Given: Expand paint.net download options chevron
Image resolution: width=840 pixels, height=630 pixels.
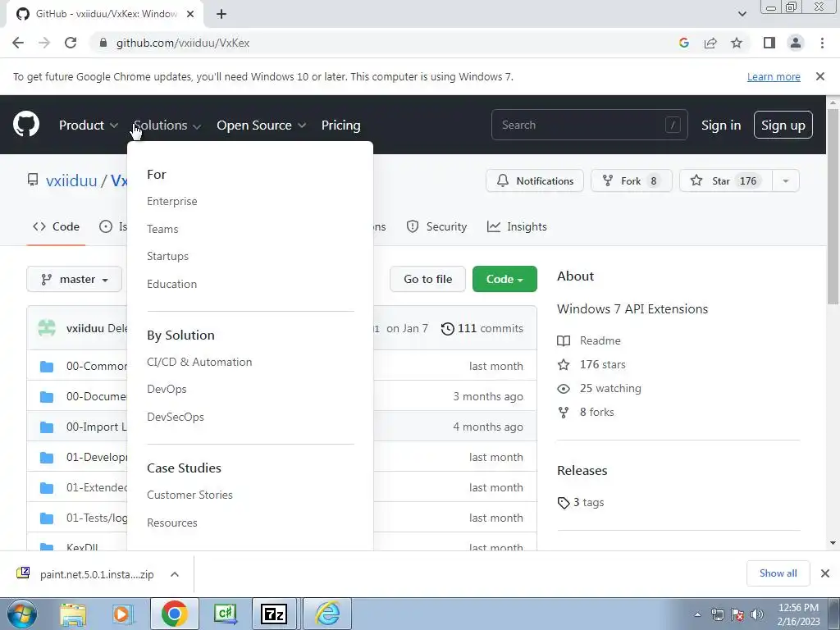Looking at the screenshot, I should click(x=175, y=574).
